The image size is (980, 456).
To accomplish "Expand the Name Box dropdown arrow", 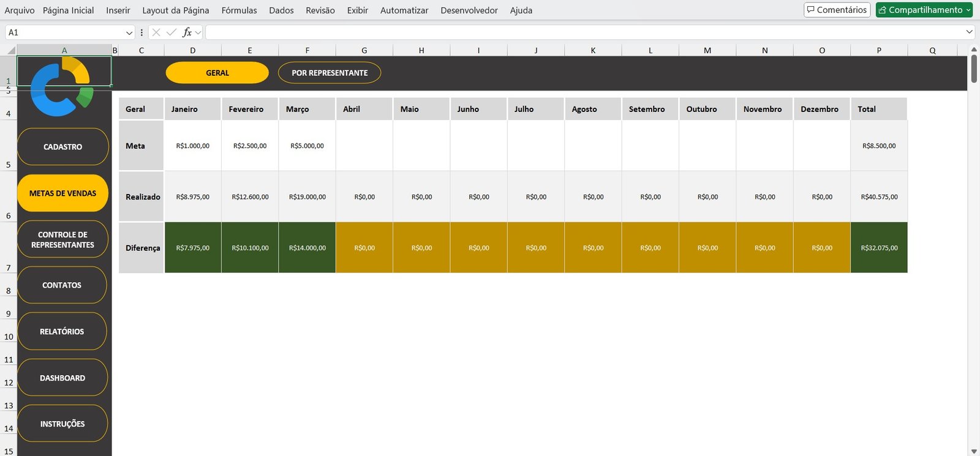I will coord(129,32).
